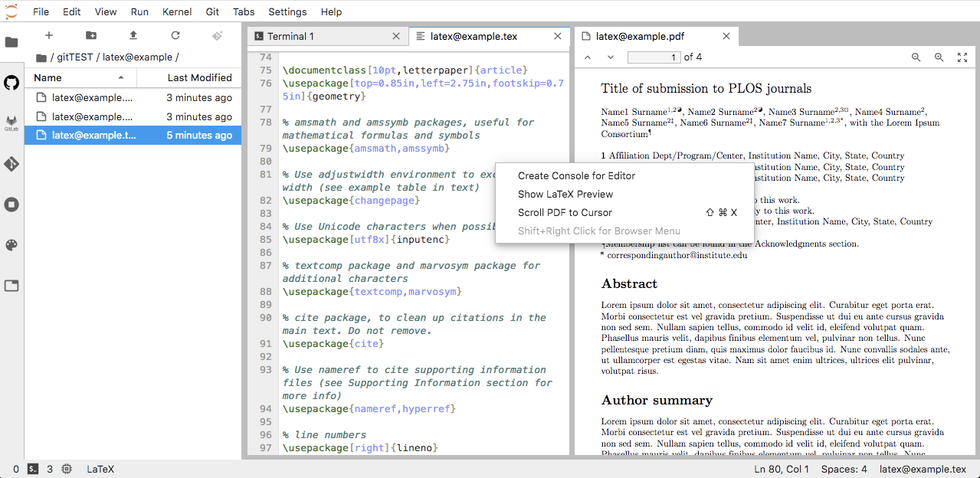Click latex@example.tex in status bar

pos(923,469)
